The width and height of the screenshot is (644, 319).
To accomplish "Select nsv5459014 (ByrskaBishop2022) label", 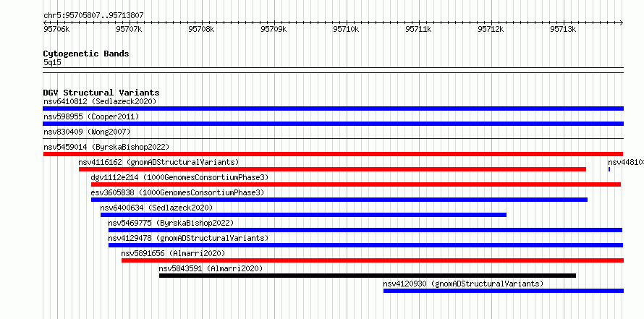I will pos(106,147).
